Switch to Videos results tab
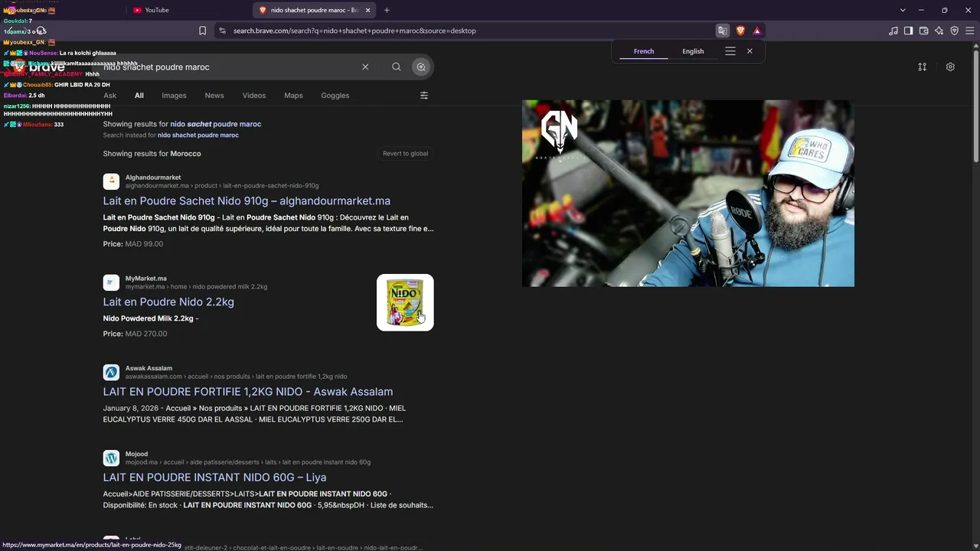This screenshot has width=980, height=551. [x=254, y=96]
